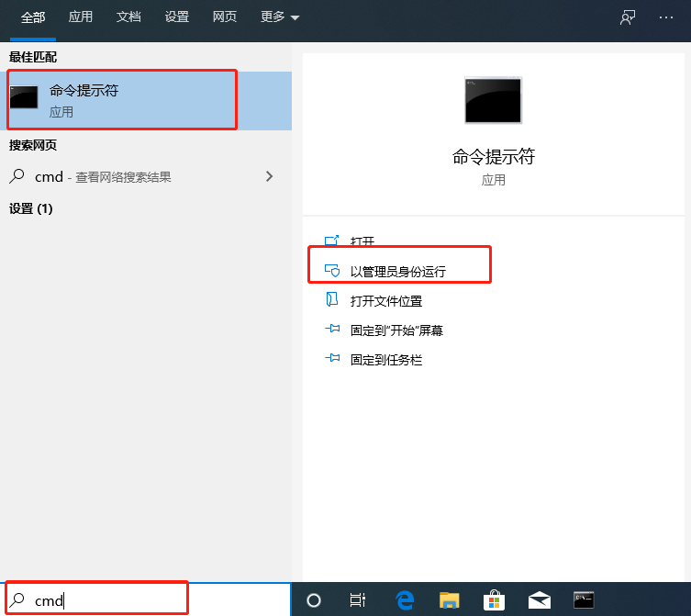This screenshot has height=616, width=691.
Task: Open File Explorer from taskbar
Action: click(x=449, y=600)
